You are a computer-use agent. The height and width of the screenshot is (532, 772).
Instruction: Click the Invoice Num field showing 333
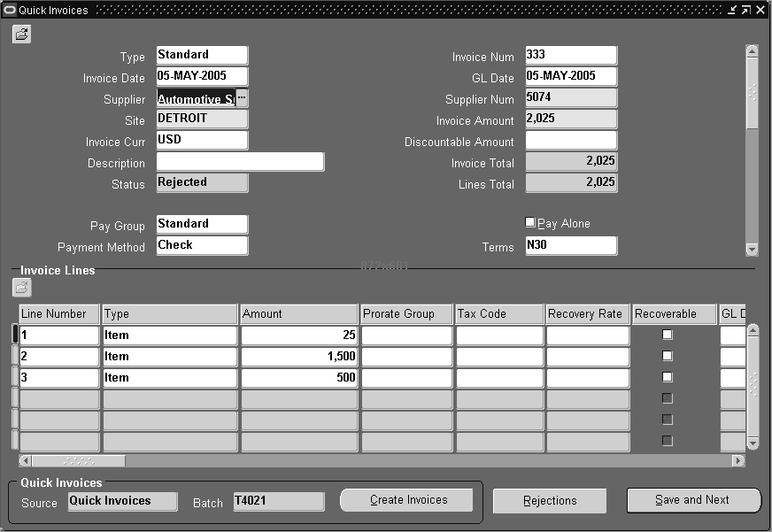[570, 55]
